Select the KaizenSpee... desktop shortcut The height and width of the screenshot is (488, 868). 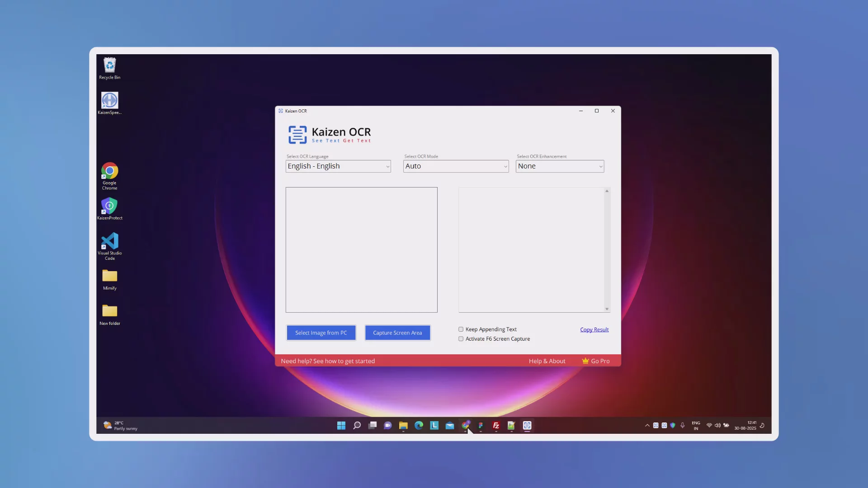click(x=110, y=103)
